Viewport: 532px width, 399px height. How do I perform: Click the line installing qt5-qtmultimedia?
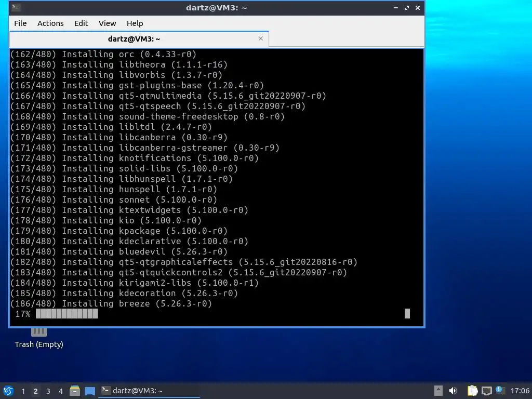tap(168, 96)
